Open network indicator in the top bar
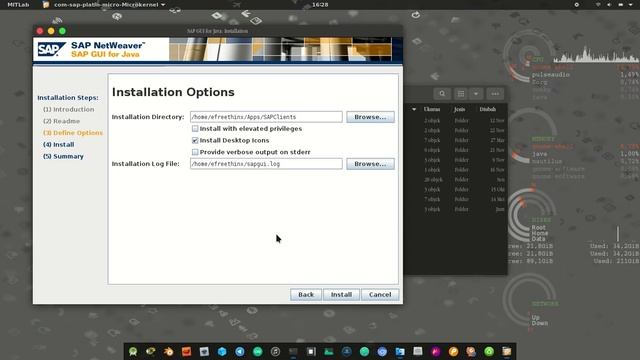The width and height of the screenshot is (640, 360). pyautogui.click(x=598, y=4)
